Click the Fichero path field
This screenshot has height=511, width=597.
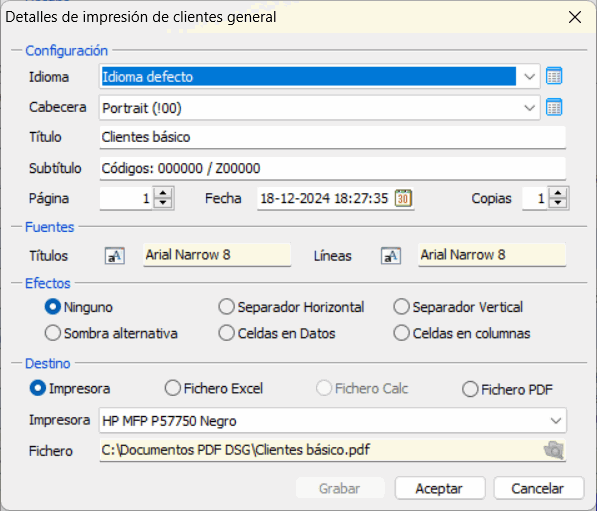click(332, 450)
